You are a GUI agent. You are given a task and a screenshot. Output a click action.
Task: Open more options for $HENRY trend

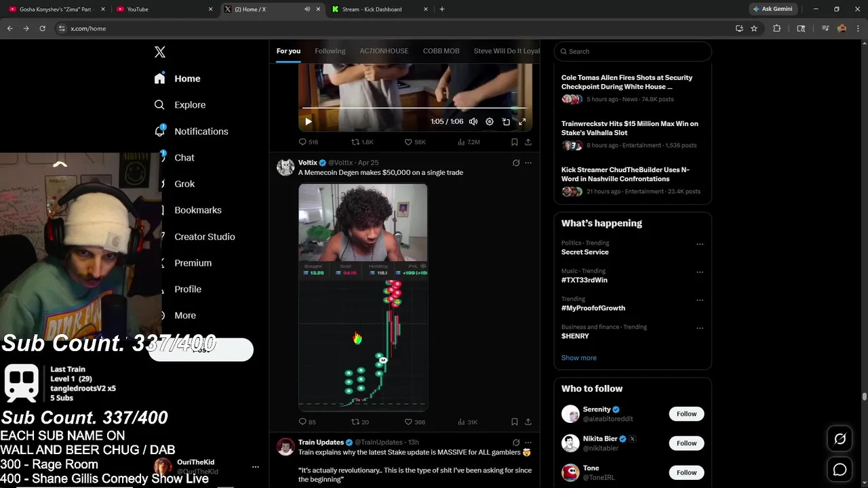pos(700,328)
